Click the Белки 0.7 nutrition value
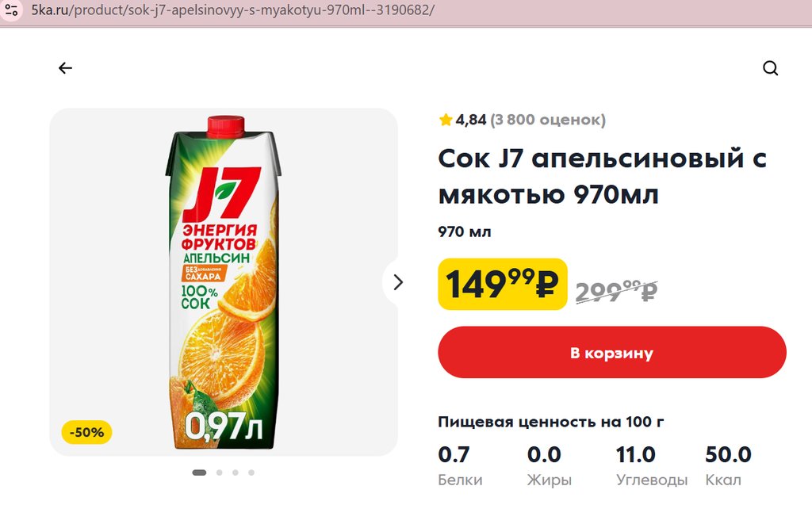The width and height of the screenshot is (812, 505). tap(454, 455)
